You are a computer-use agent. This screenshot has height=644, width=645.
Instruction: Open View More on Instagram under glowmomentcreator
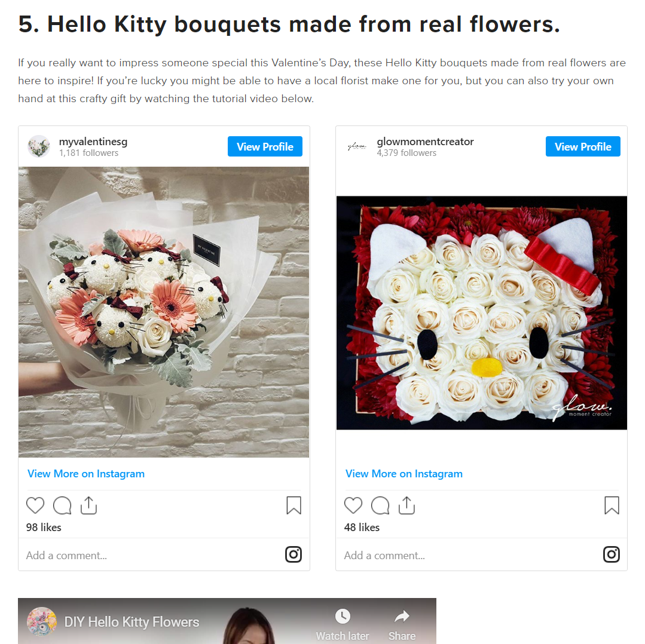pyautogui.click(x=404, y=474)
